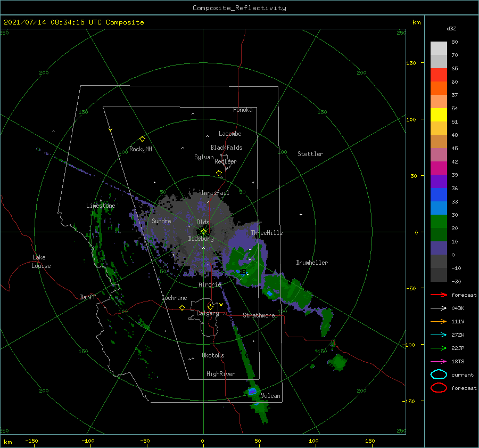This screenshot has height=448, width=479.
Task: Click the cyan current ellipse symbol
Action: [439, 374]
